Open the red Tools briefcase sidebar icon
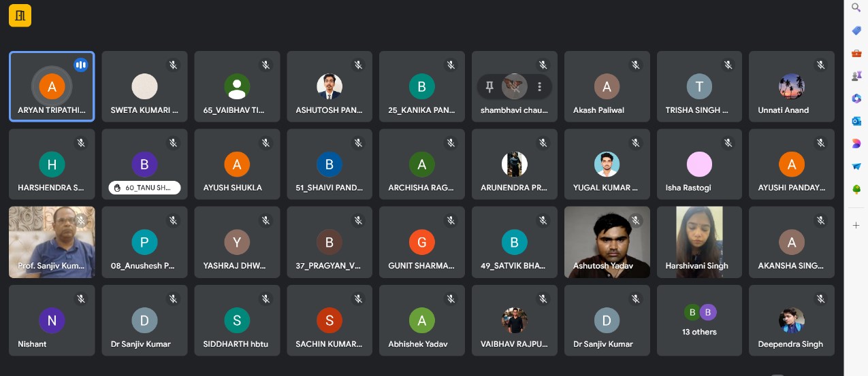Screen dimensions: 868x376 click(856, 53)
